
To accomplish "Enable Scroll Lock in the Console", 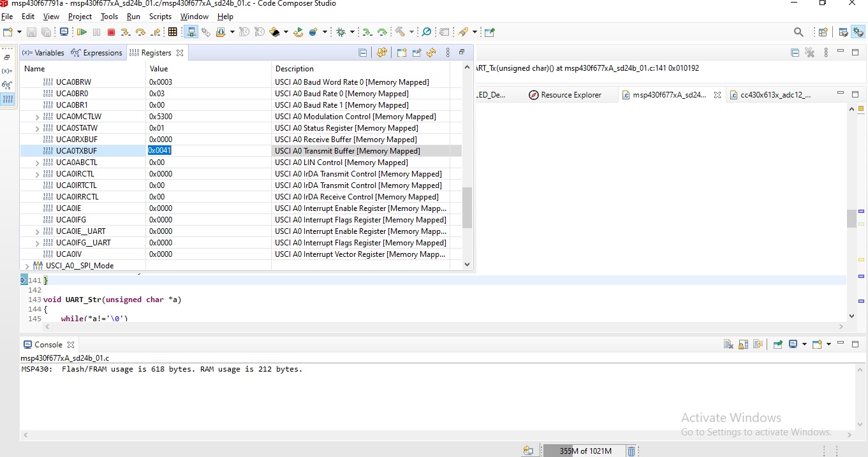I will [x=743, y=344].
